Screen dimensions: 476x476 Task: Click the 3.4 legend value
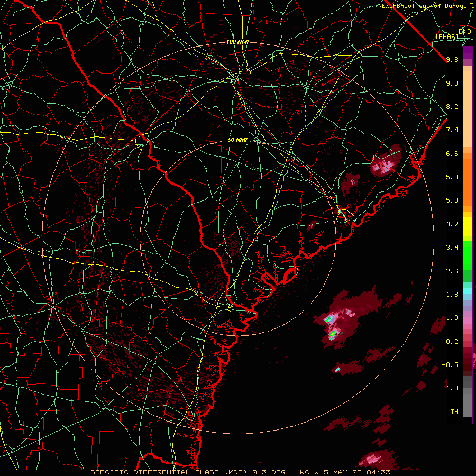(x=452, y=248)
